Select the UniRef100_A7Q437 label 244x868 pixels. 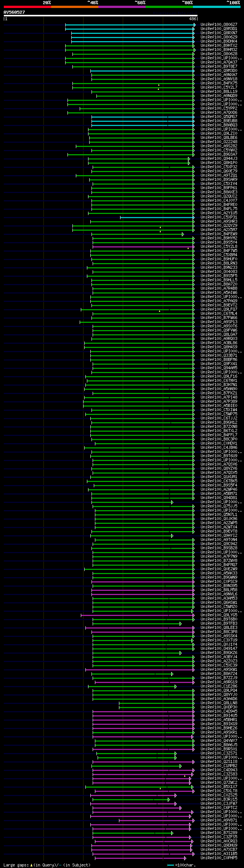point(219,62)
